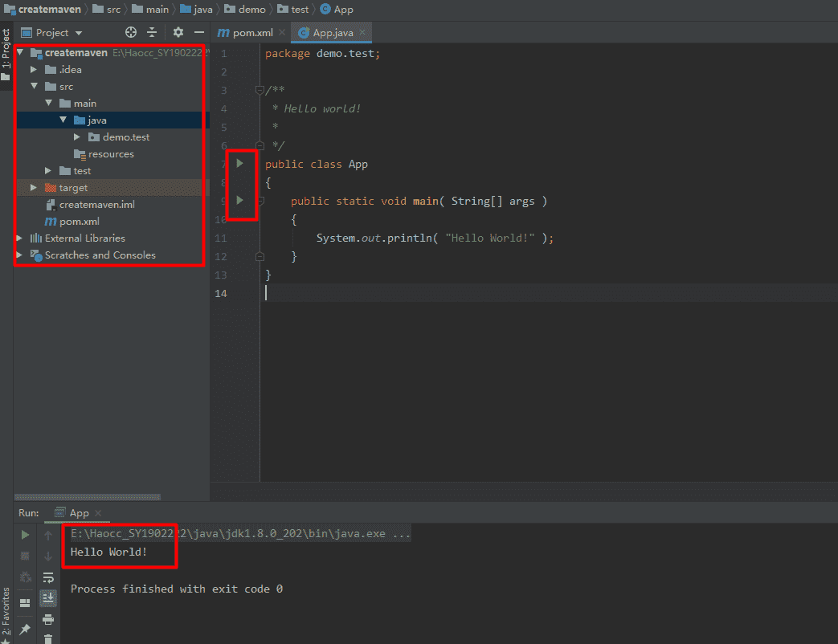This screenshot has width=838, height=644.
Task: Click the Collapse All icon in Project panel
Action: pos(153,33)
